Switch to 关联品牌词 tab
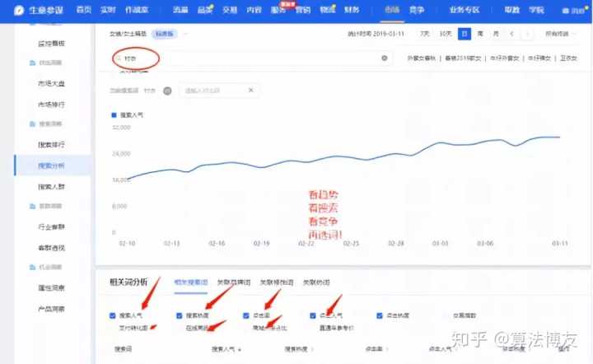The image size is (593, 364). 234,282
